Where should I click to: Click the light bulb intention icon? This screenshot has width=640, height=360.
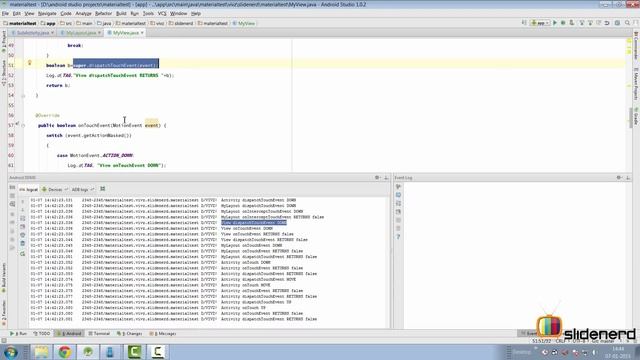(29, 63)
